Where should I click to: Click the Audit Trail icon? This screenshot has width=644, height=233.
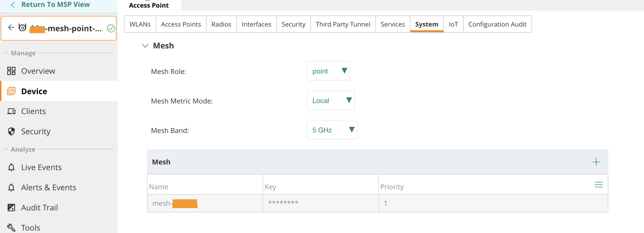11,208
